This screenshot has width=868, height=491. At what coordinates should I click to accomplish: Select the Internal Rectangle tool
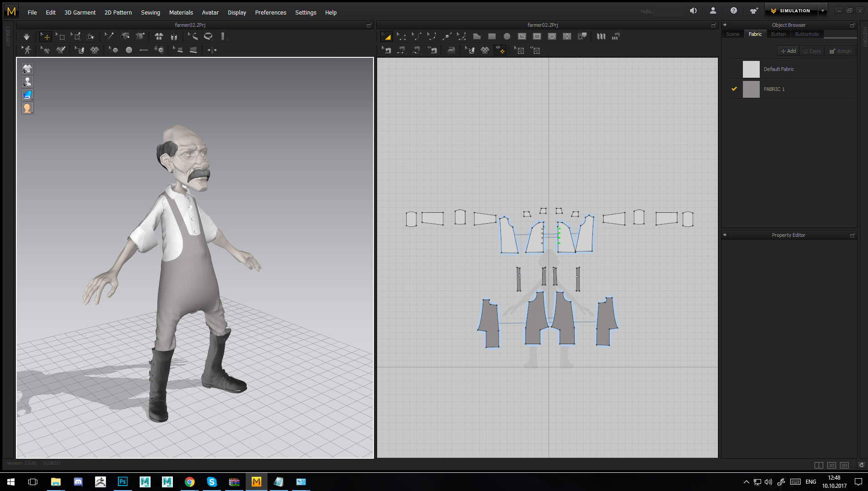click(x=537, y=36)
